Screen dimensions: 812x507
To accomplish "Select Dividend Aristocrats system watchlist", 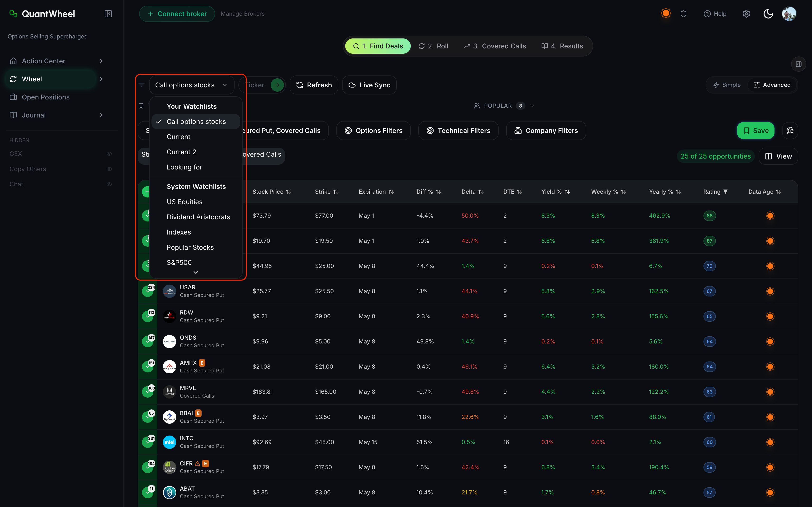I will pyautogui.click(x=196, y=217).
